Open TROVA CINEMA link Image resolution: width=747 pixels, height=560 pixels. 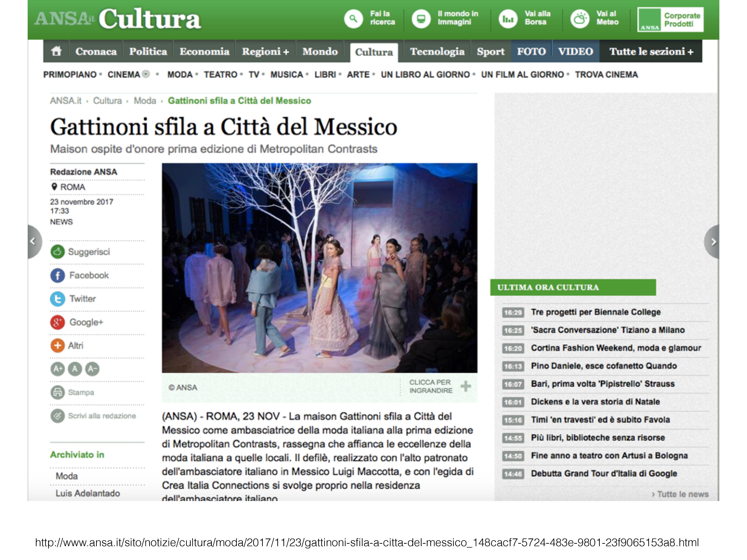(x=607, y=75)
